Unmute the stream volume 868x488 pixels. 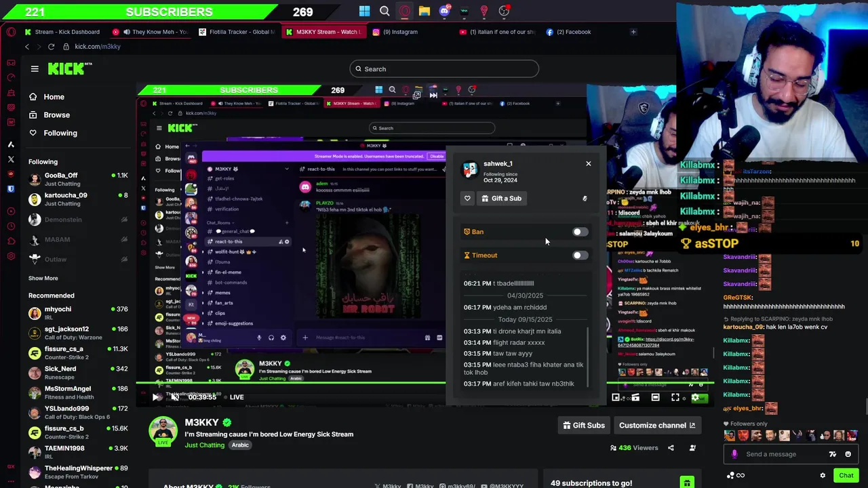click(x=175, y=397)
